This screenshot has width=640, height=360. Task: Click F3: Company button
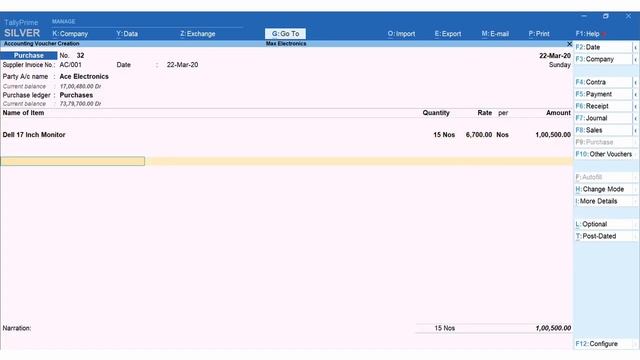603,59
